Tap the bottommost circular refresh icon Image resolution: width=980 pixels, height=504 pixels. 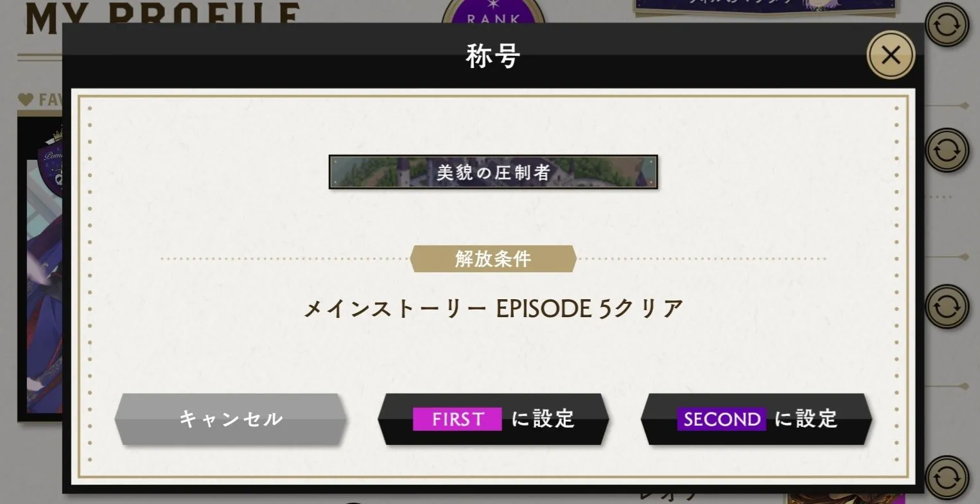[x=947, y=478]
